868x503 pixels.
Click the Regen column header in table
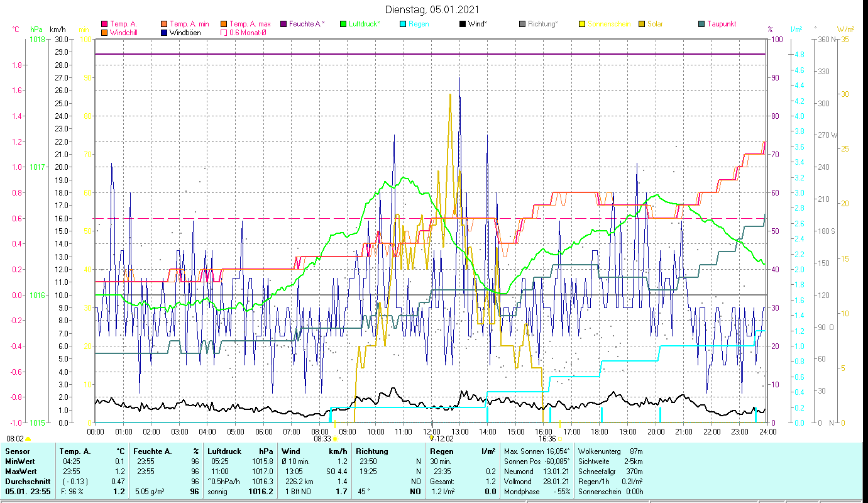point(441,451)
